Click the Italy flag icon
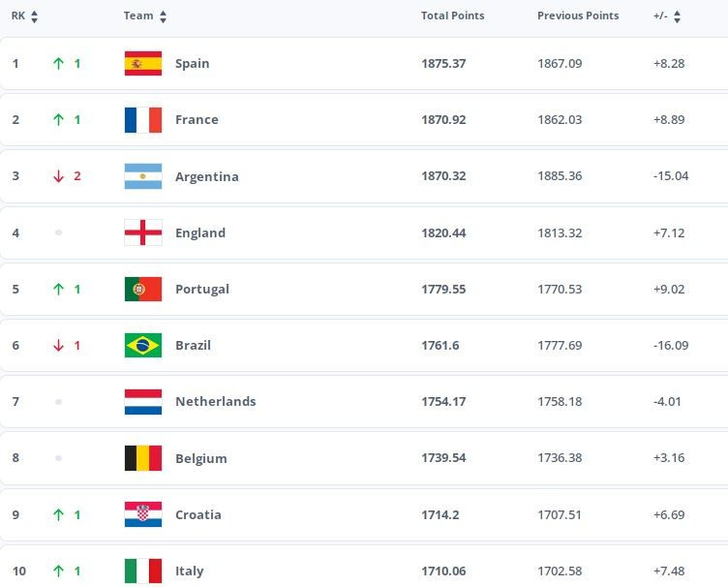The width and height of the screenshot is (728, 587). [143, 571]
